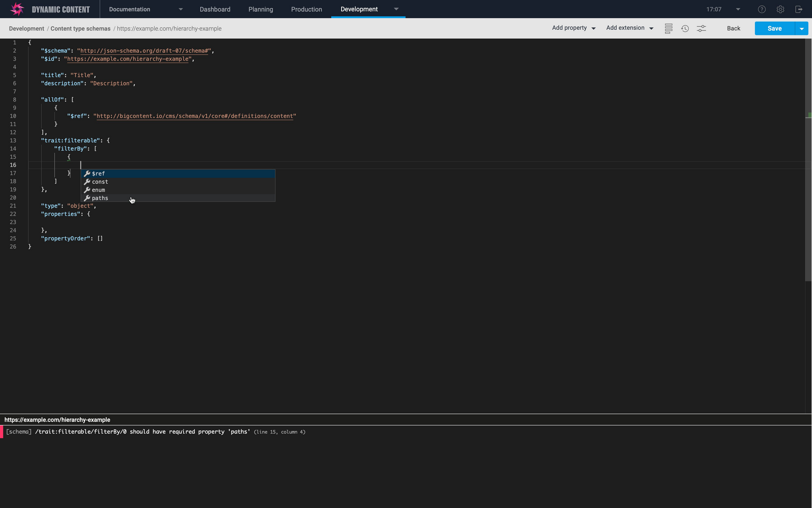Click the logout icon
The height and width of the screenshot is (508, 812).
pyautogui.click(x=799, y=9)
